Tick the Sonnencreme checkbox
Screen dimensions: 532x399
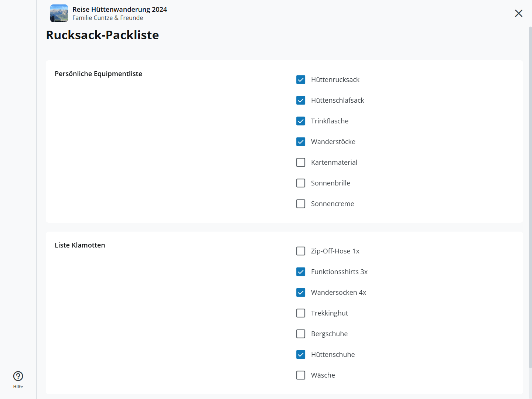tap(301, 204)
